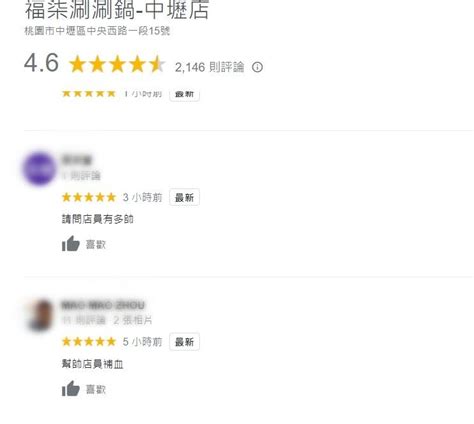Click the 喜歡 label under the 3 小時前 review
The image size is (474, 424).
click(x=96, y=245)
